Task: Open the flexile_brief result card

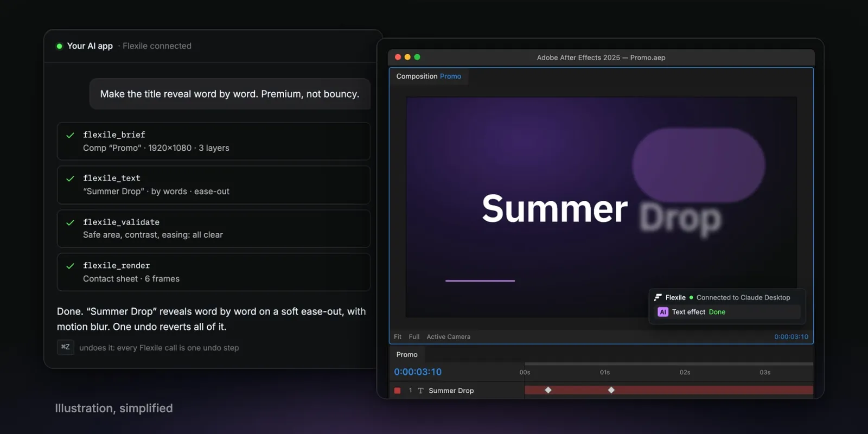Action: 214,141
